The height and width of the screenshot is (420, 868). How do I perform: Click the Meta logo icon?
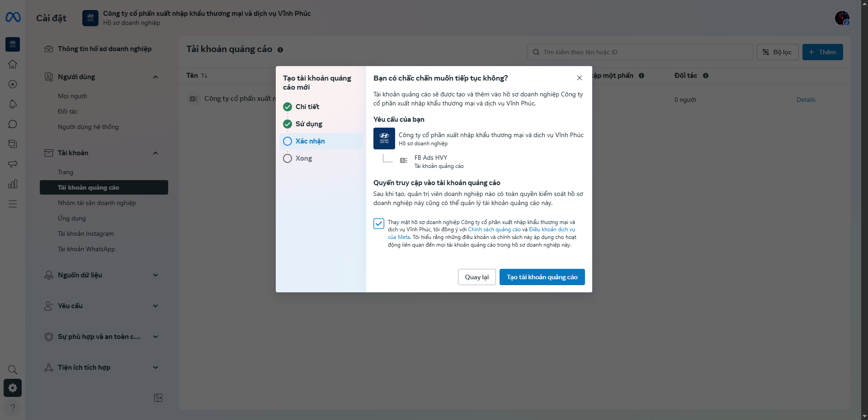[13, 17]
